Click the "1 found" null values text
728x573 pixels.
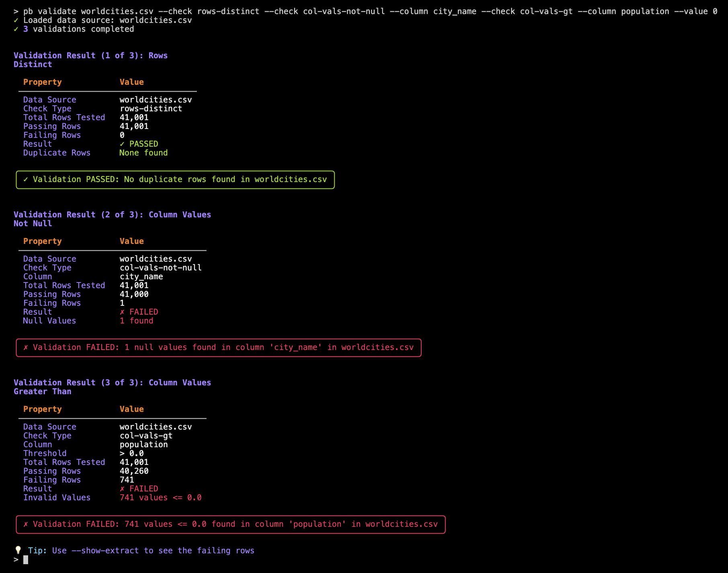point(136,321)
